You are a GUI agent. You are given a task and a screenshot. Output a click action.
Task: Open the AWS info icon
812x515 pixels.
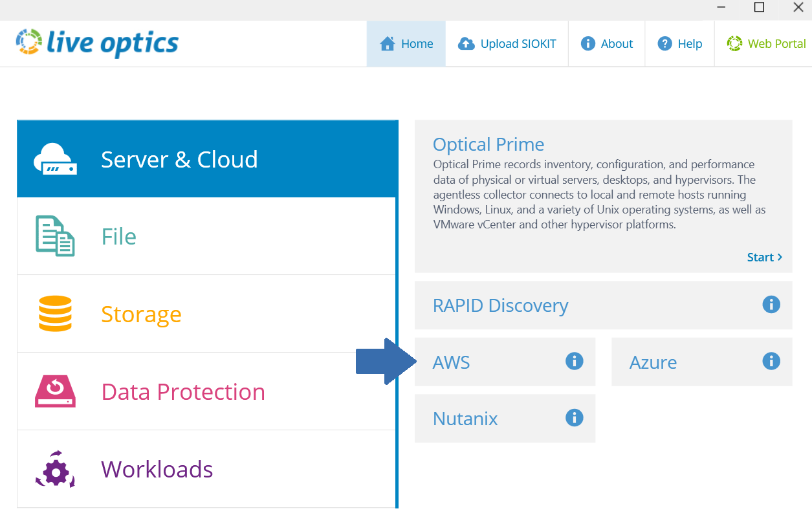573,362
